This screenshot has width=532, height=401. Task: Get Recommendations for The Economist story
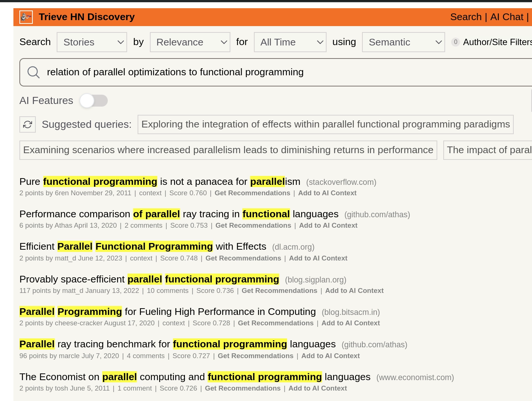coord(243,388)
